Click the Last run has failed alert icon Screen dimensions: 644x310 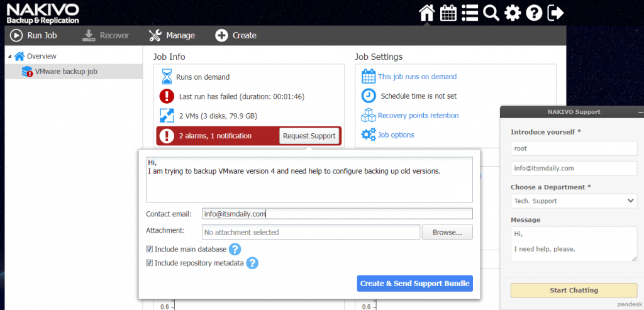click(x=167, y=96)
